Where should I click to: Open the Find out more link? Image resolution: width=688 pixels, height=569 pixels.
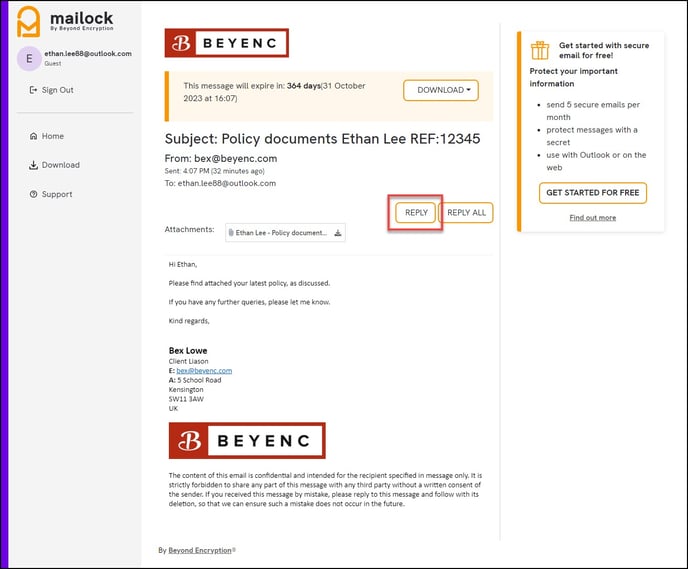click(x=592, y=218)
